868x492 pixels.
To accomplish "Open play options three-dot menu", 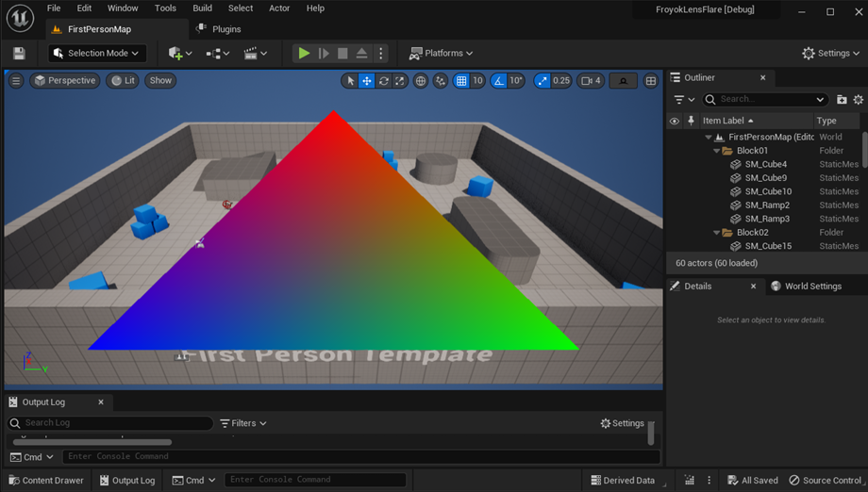I will pyautogui.click(x=380, y=53).
